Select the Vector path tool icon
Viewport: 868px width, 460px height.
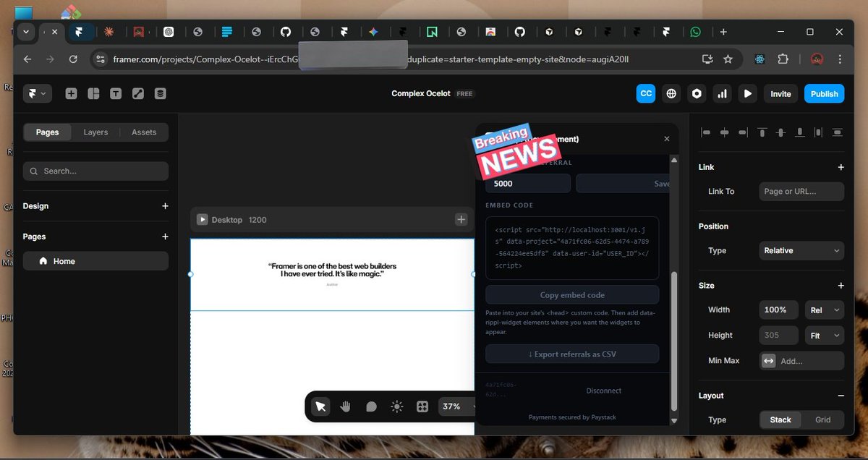138,94
